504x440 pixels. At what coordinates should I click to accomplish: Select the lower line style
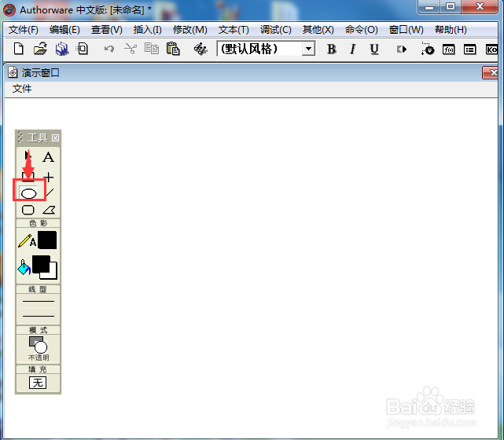39,316
